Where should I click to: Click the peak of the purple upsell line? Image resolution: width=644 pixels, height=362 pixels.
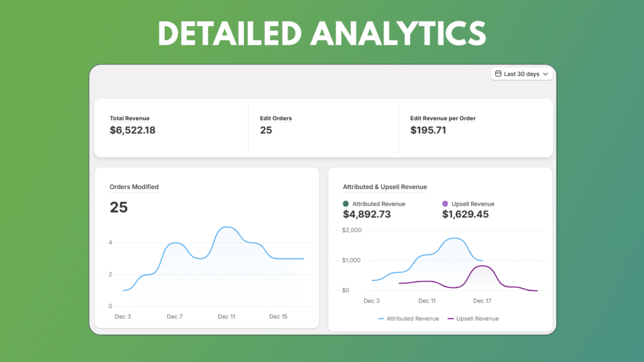(x=481, y=266)
